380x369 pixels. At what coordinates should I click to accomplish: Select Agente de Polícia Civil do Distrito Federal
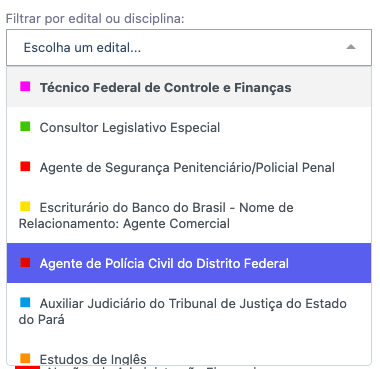(x=189, y=263)
